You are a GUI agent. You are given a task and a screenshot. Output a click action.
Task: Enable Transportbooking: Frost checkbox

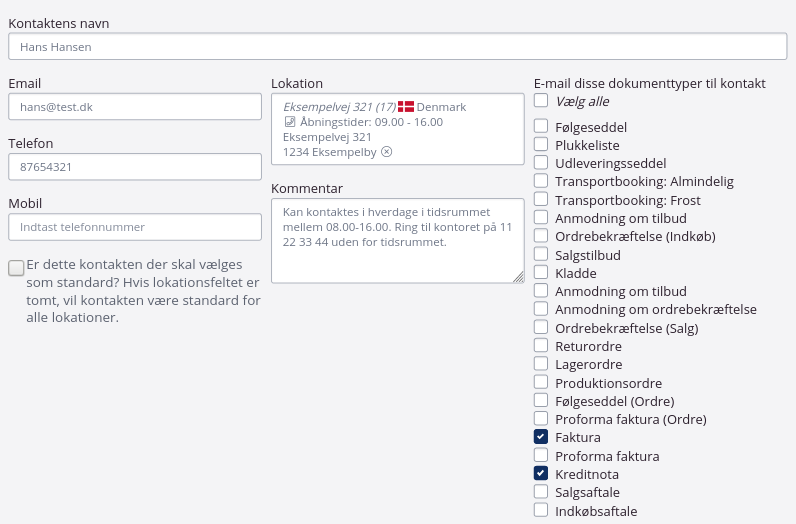point(541,200)
